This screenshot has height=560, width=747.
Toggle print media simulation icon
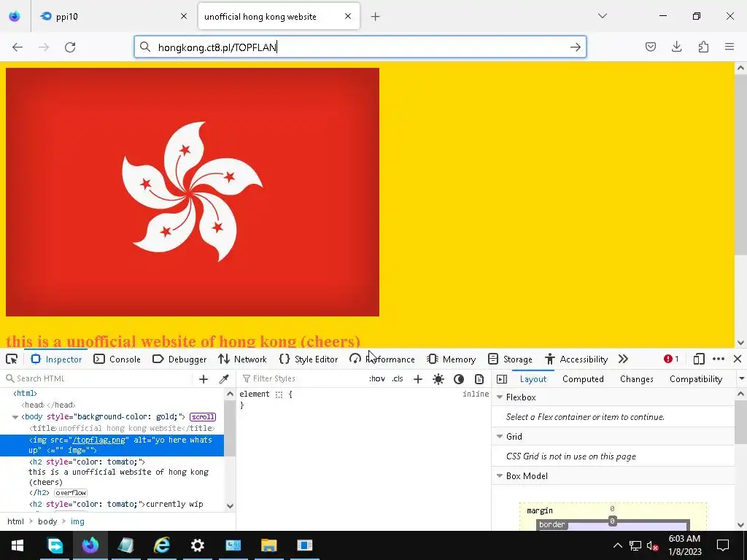click(479, 379)
